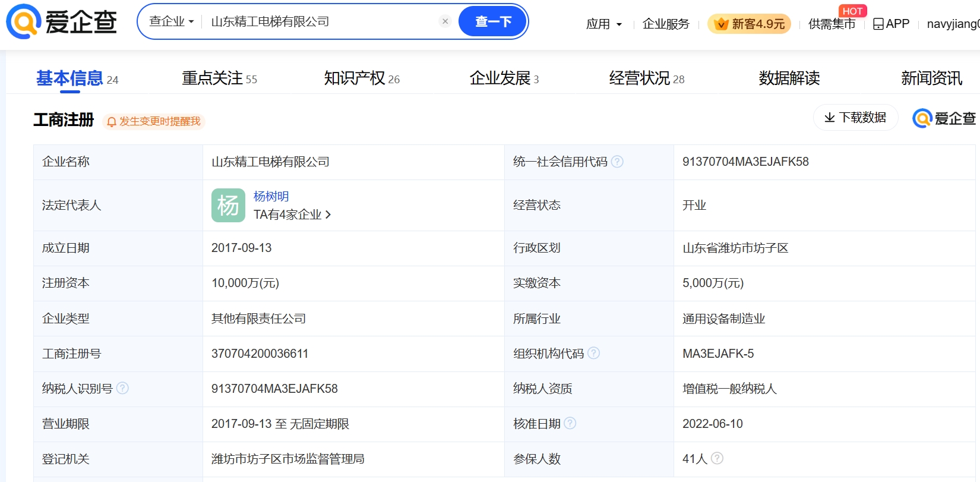Viewport: 980px width, 482px height.
Task: Clear the search box with the X icon
Action: pos(445,21)
